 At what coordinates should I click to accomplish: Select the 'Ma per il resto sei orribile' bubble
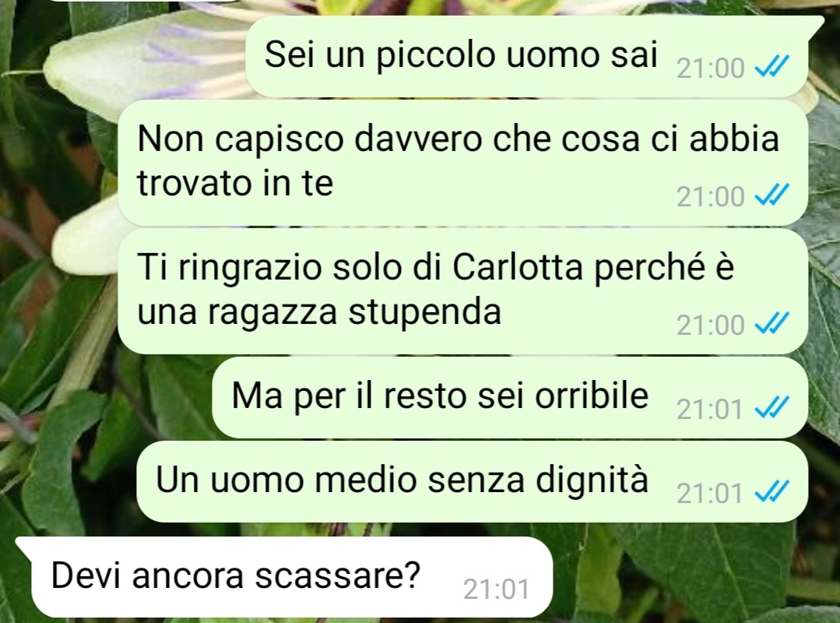point(509,398)
